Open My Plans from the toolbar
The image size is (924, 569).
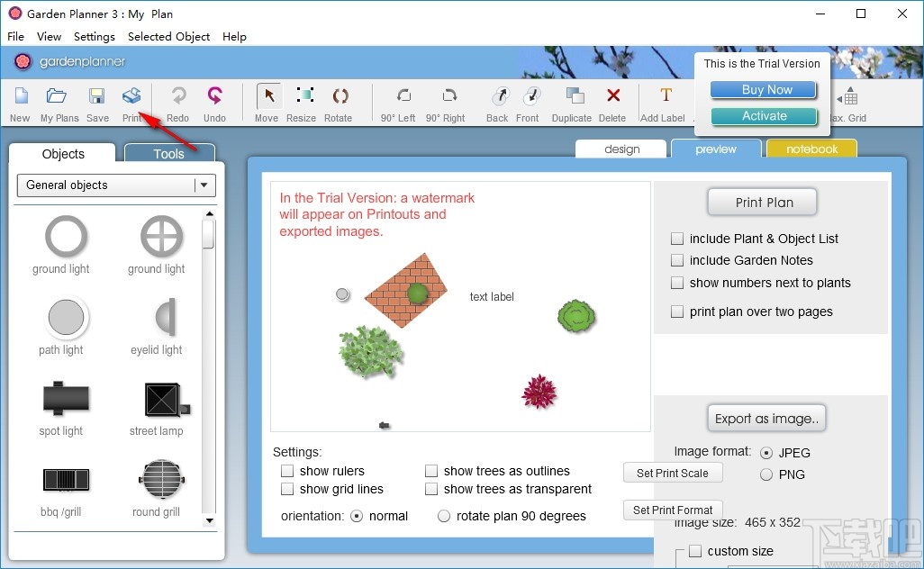[x=58, y=103]
